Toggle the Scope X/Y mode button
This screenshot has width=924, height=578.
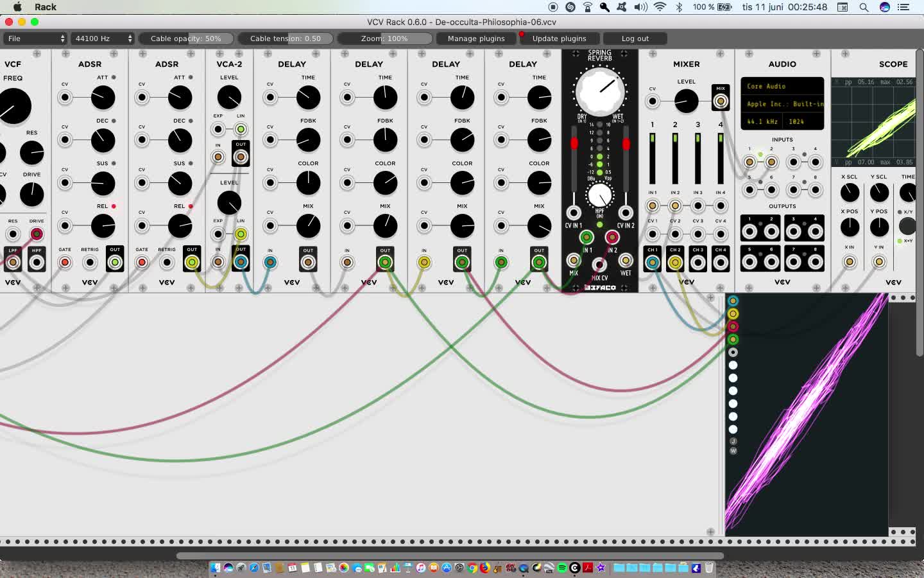click(x=907, y=225)
